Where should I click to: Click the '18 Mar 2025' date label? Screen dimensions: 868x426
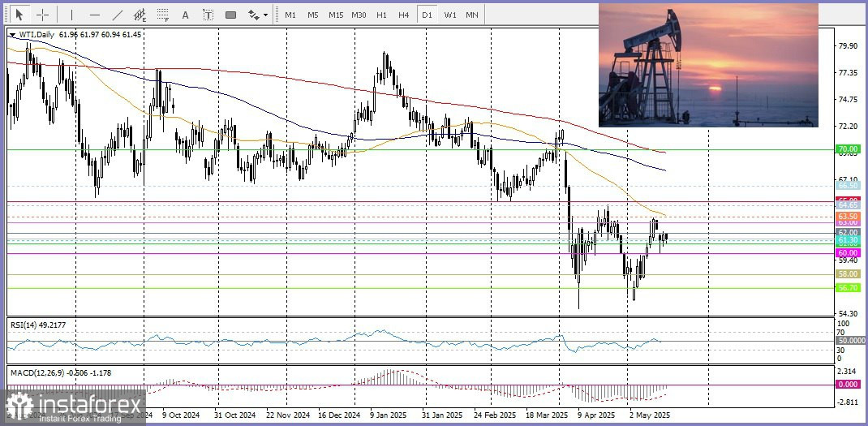pyautogui.click(x=545, y=415)
